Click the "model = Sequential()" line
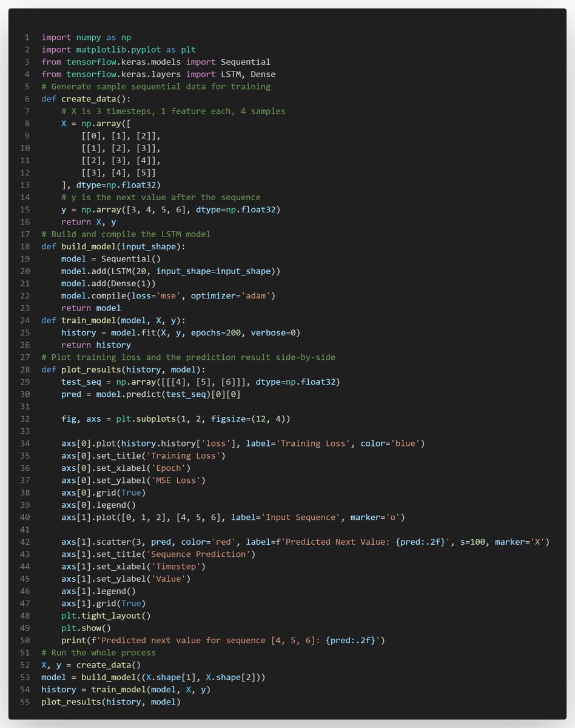Screen dimensions: 575x728 (110, 258)
